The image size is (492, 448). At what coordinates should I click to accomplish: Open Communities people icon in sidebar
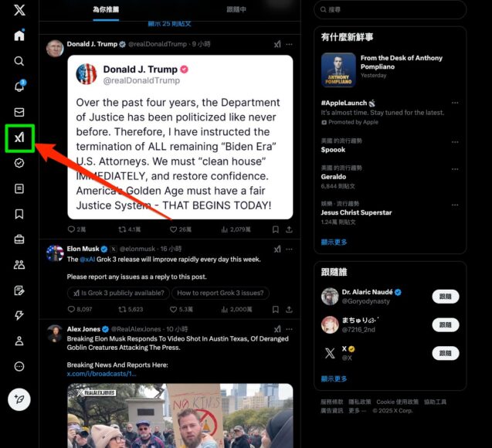(19, 265)
